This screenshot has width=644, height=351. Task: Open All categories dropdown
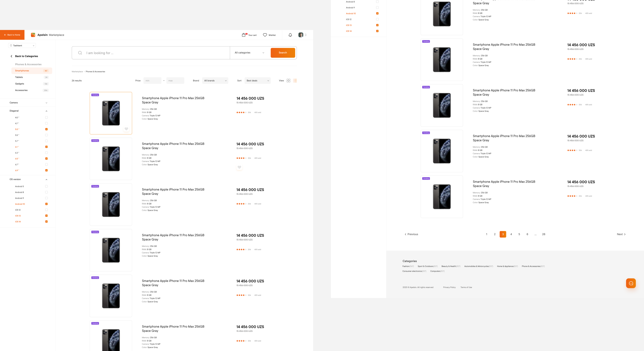click(x=250, y=53)
